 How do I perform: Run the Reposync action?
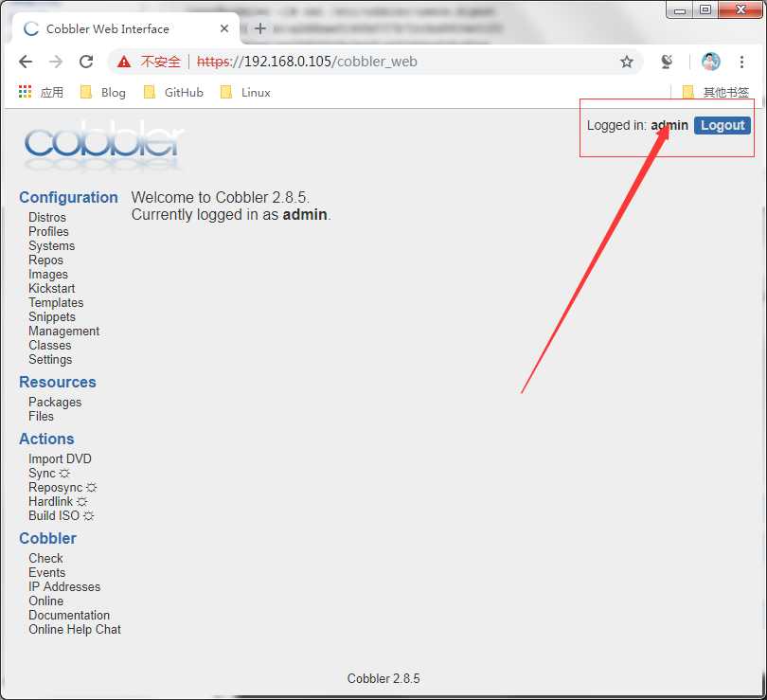click(62, 487)
